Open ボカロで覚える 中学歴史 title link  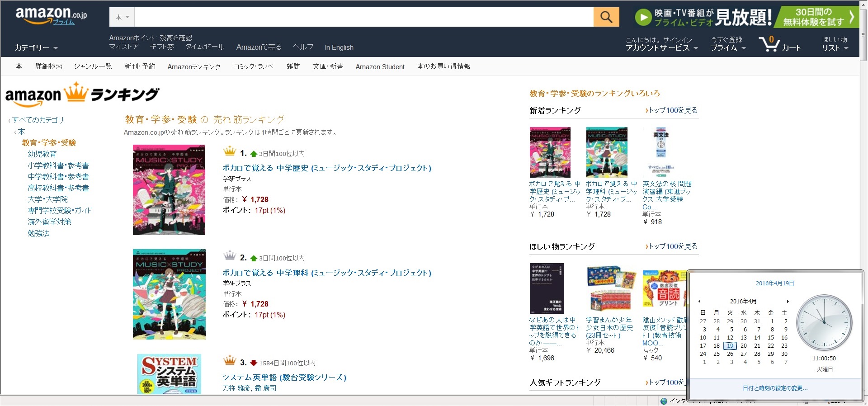point(327,168)
